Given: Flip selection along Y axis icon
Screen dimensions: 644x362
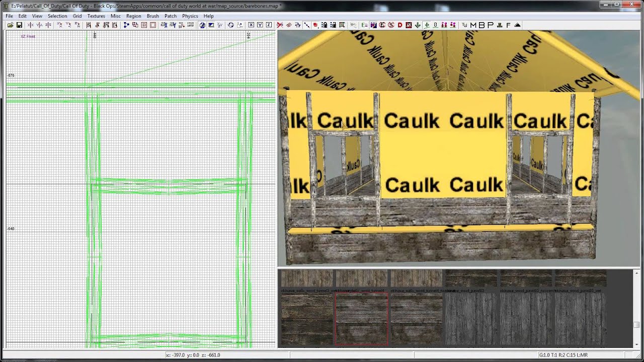Looking at the screenshot, I should coord(39,25).
